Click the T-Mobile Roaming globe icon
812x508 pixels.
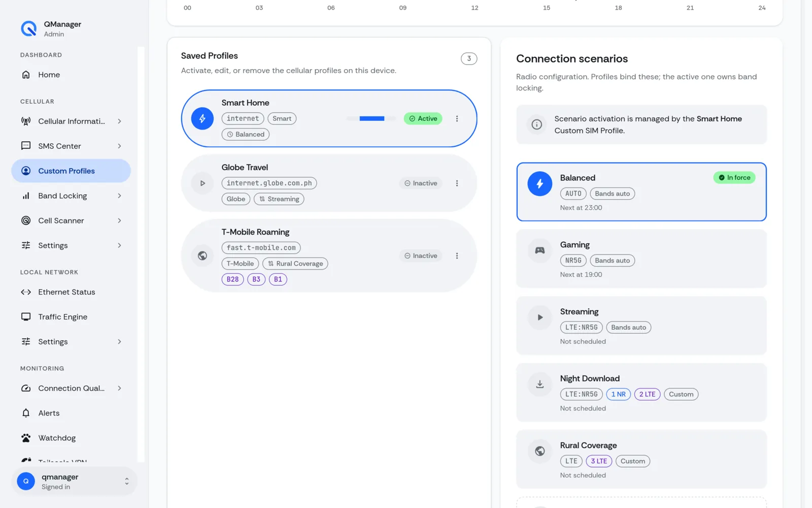click(x=202, y=256)
